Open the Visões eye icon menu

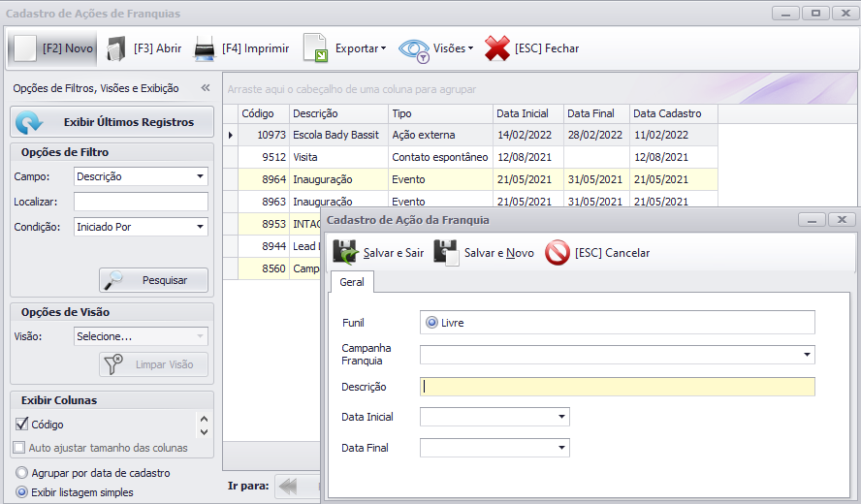pos(414,48)
